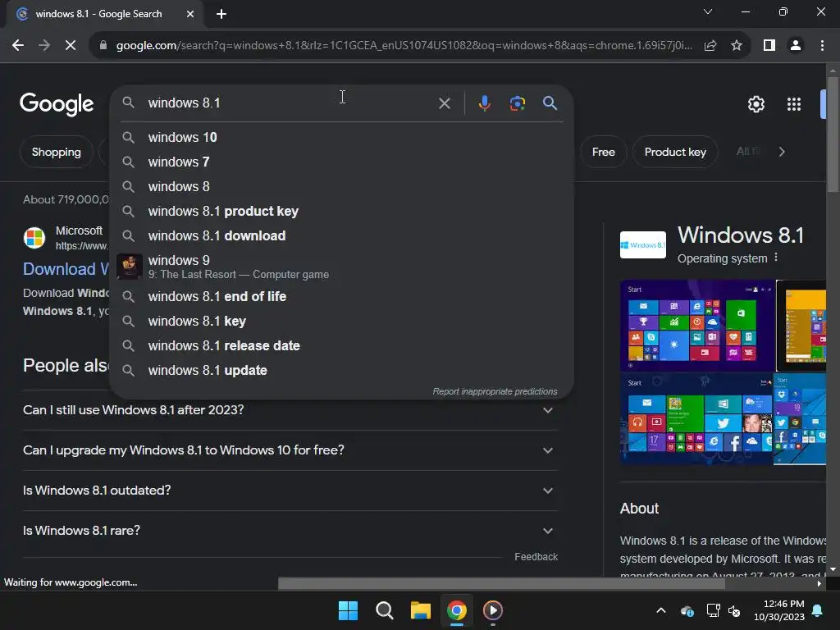Click Report inappropriate predictions
The height and width of the screenshot is (630, 840).
495,391
